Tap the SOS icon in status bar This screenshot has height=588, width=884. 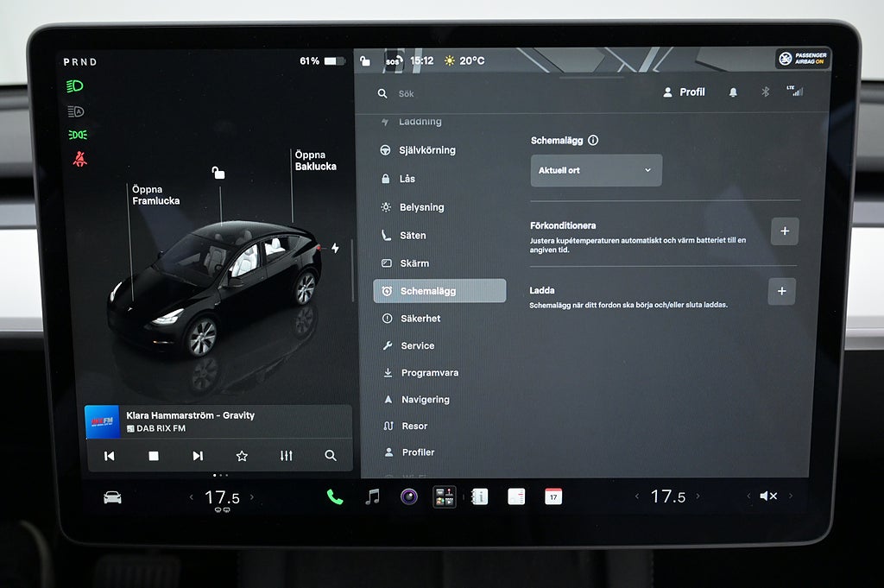tap(394, 61)
